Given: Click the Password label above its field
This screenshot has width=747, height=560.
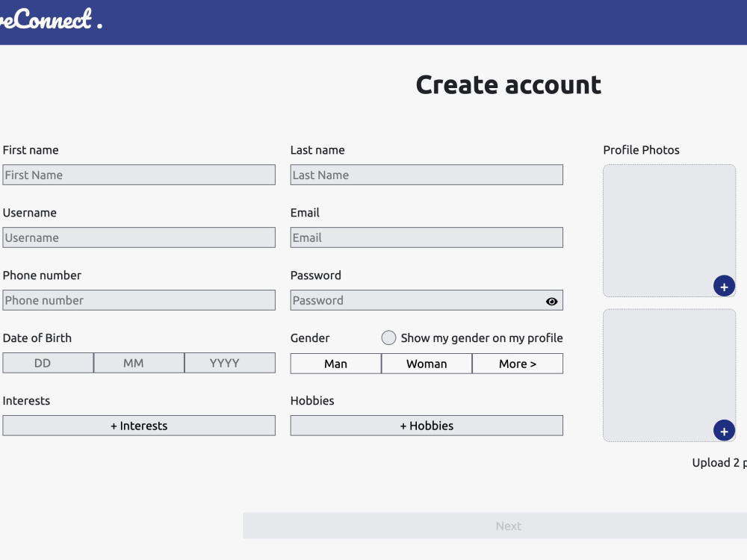Looking at the screenshot, I should [316, 276].
